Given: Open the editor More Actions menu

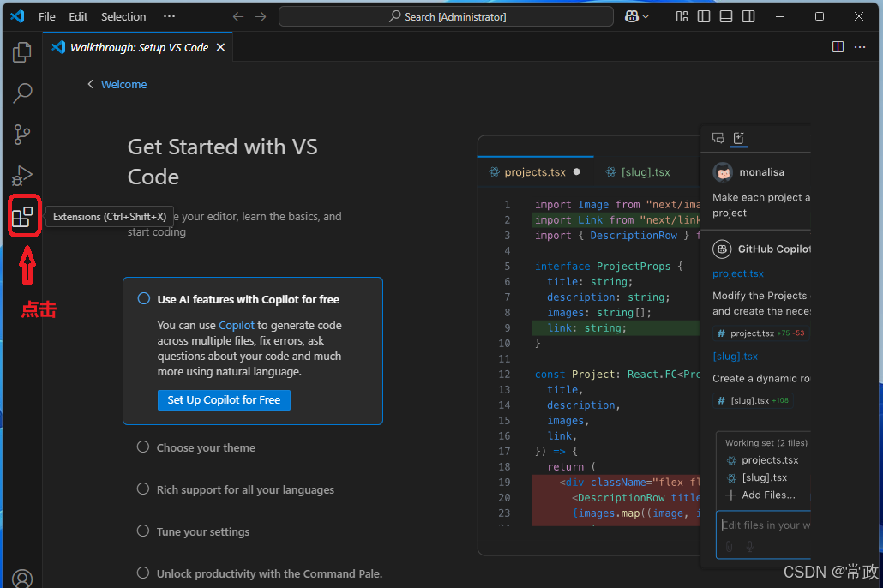Looking at the screenshot, I should (860, 47).
